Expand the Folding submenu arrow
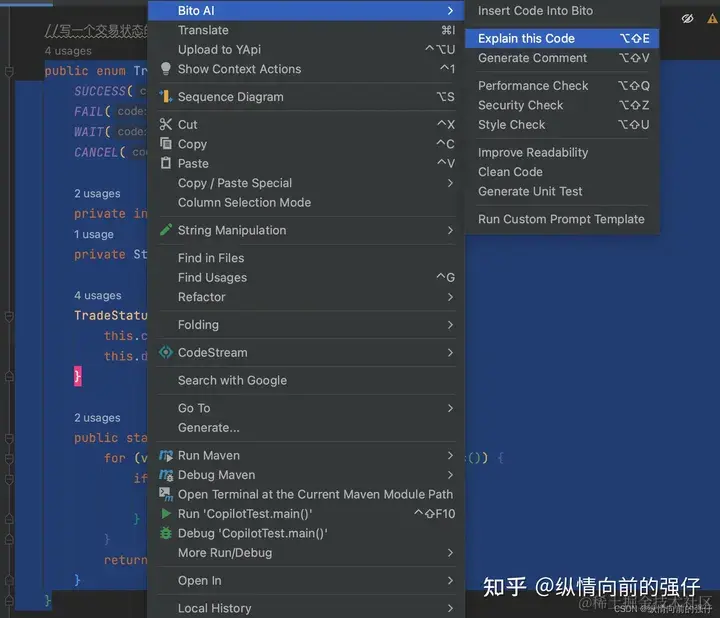Screen dimensions: 720x618 click(x=450, y=325)
